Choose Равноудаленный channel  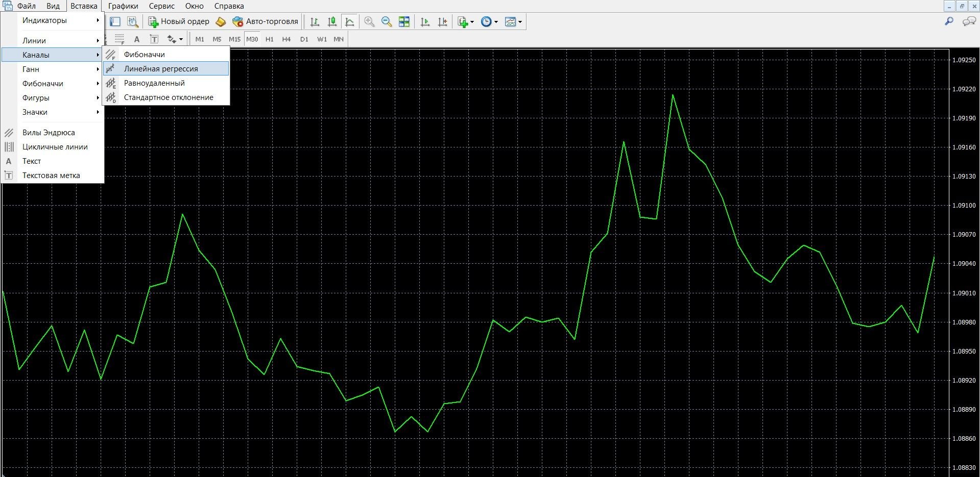[x=166, y=83]
